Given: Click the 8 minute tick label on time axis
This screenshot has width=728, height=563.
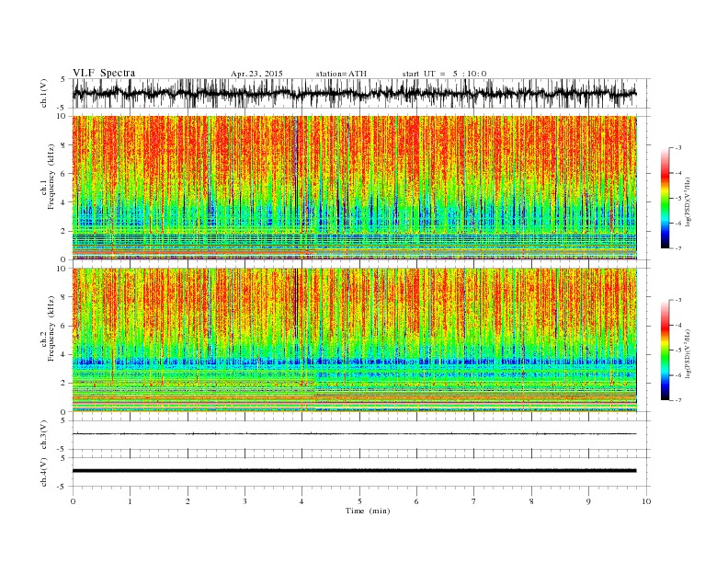Looking at the screenshot, I should tap(531, 501).
